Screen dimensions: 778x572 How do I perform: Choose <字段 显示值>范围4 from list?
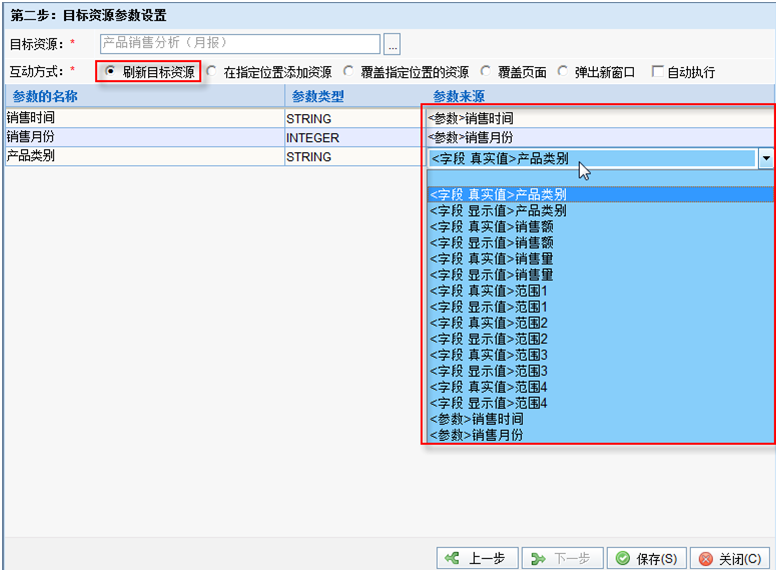(600, 403)
